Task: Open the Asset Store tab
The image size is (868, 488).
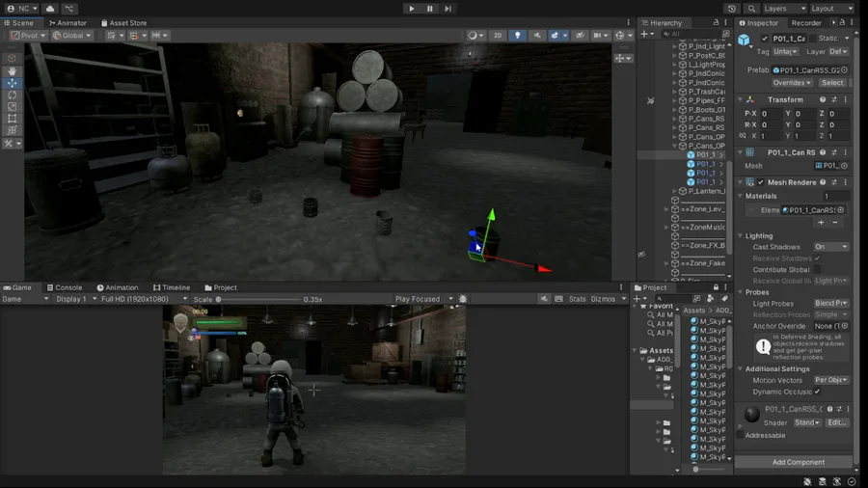Action: tap(124, 23)
